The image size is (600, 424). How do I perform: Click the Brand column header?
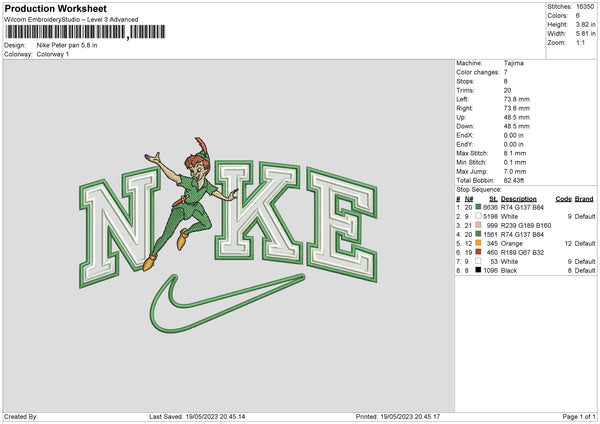coord(584,199)
